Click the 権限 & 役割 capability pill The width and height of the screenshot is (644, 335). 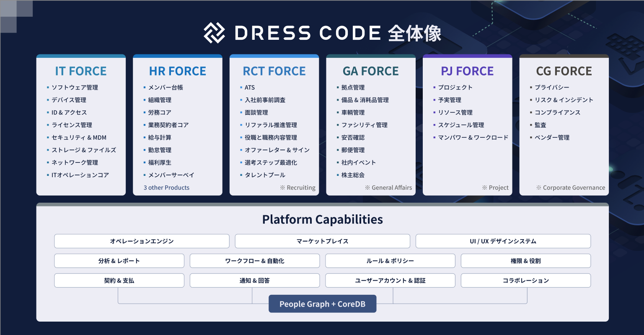tap(525, 260)
